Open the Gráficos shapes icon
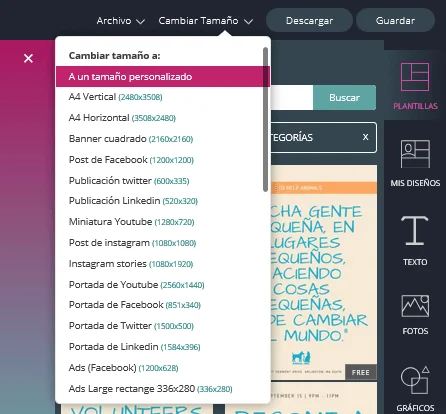The image size is (446, 414). (415, 380)
